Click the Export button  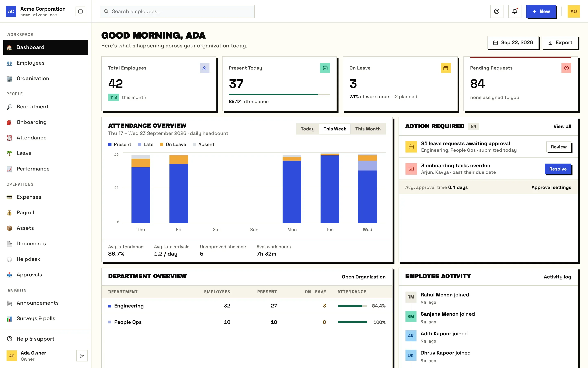(x=560, y=43)
